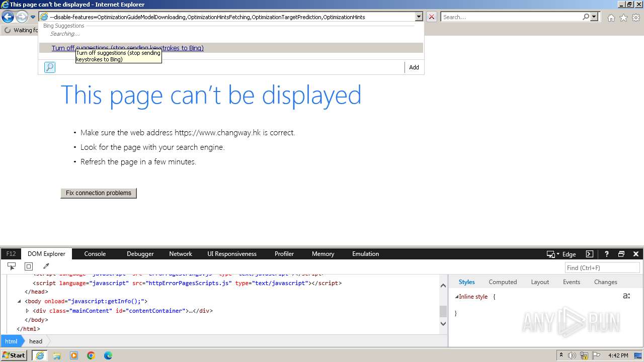
Task: Select the closing </html> tag line
Action: (28, 329)
